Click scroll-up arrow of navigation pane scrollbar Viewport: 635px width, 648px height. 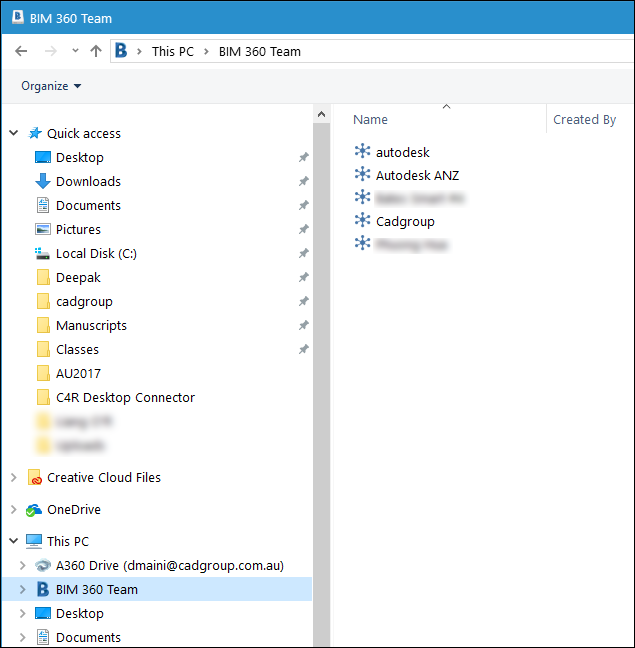tap(321, 114)
